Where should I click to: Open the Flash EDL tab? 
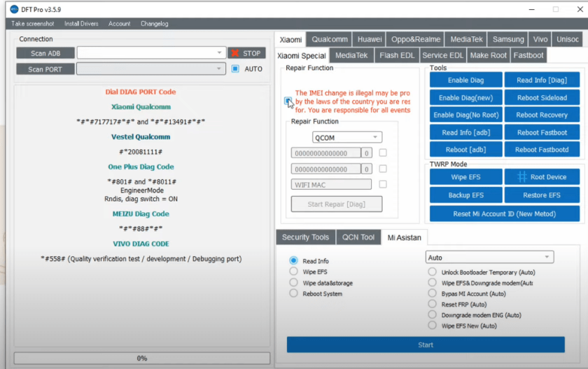[397, 55]
